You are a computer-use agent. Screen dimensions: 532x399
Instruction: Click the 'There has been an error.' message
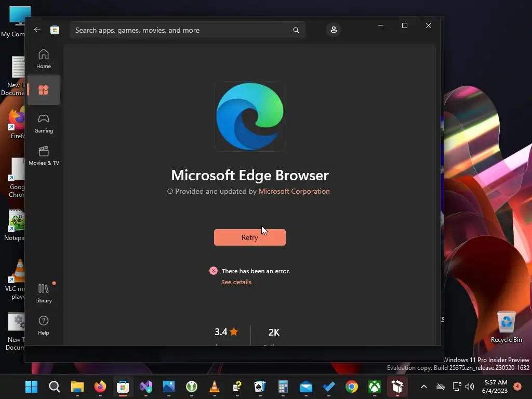[x=256, y=271]
